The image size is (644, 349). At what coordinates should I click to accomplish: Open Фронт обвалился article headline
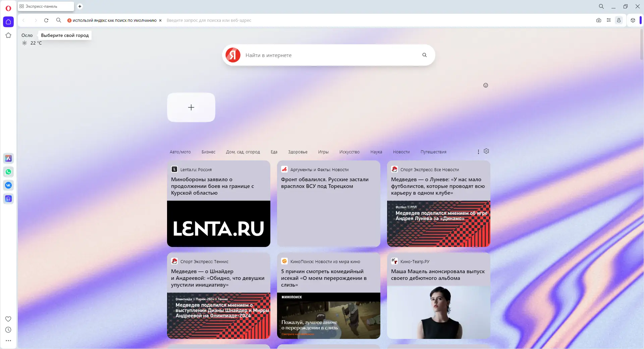tap(325, 183)
